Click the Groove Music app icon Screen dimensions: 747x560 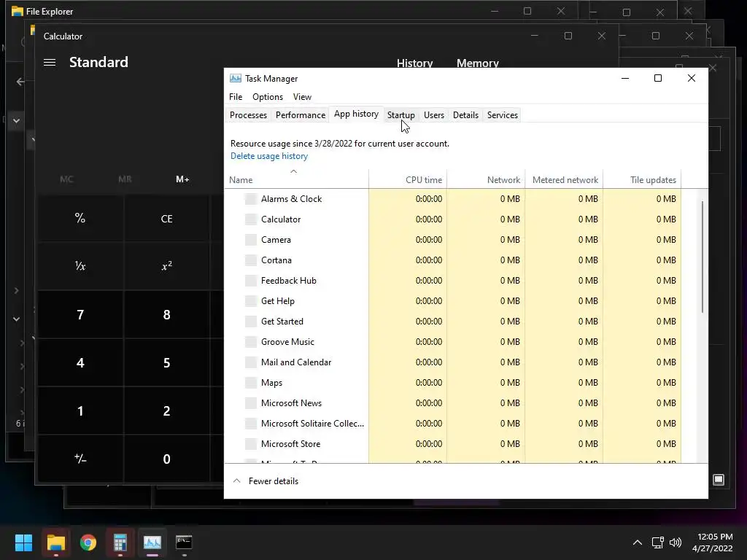pos(251,342)
